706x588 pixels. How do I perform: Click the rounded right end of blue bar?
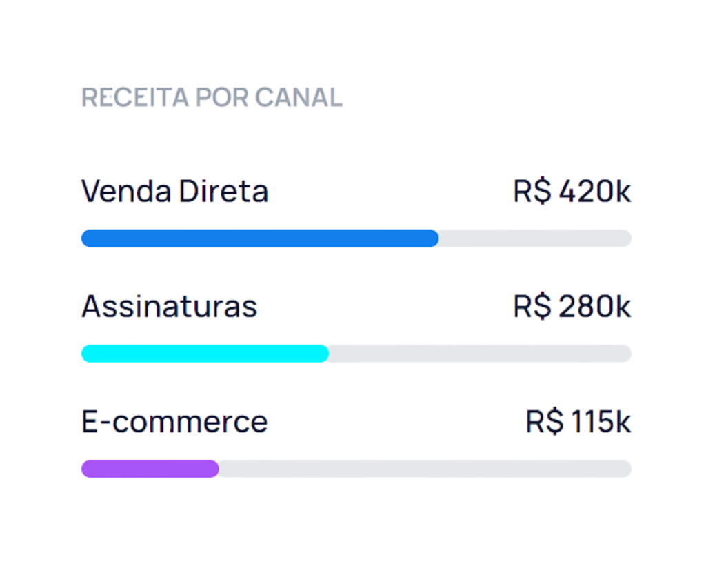tap(432, 239)
